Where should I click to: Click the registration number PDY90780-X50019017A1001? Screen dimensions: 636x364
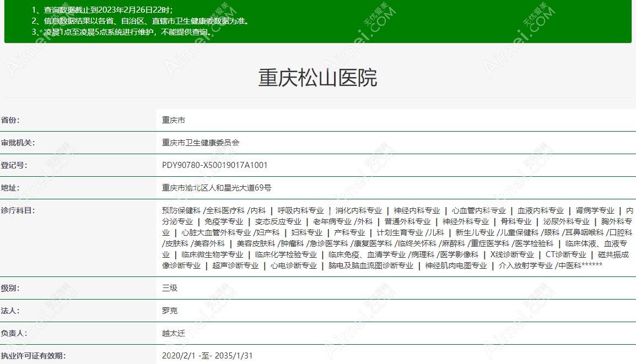click(x=214, y=165)
